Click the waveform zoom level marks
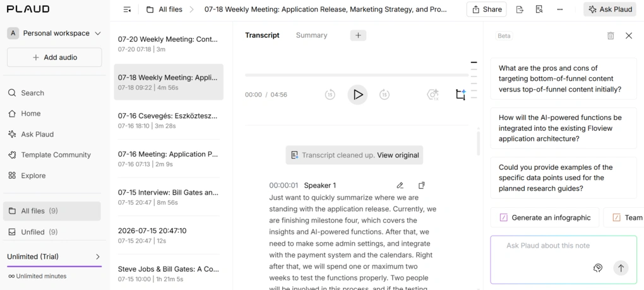644x290 pixels. pos(474,80)
